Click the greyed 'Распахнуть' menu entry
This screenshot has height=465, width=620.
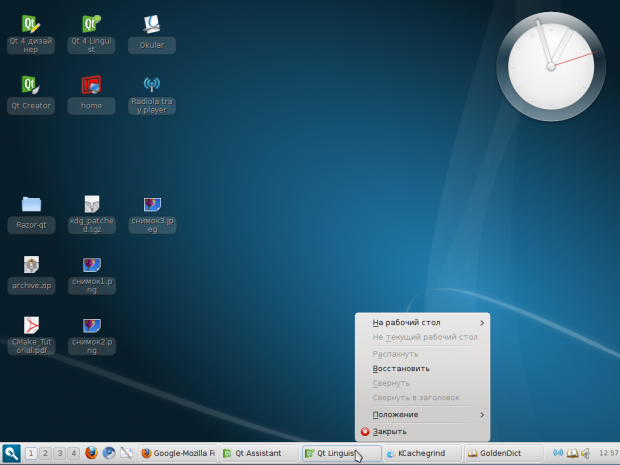click(x=422, y=354)
